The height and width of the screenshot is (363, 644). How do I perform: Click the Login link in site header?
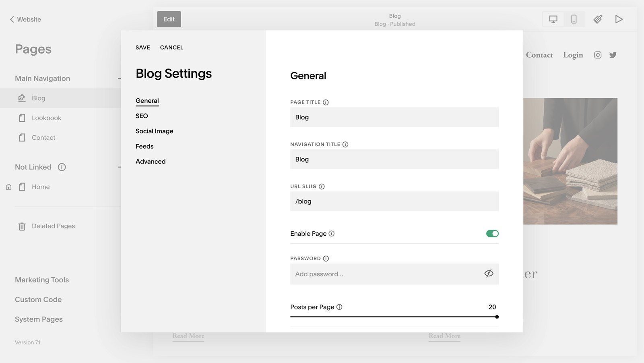point(573,55)
